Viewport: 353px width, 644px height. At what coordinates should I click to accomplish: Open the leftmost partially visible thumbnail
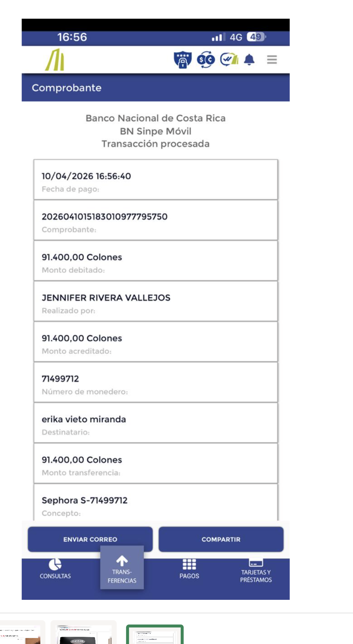pyautogui.click(x=21, y=635)
